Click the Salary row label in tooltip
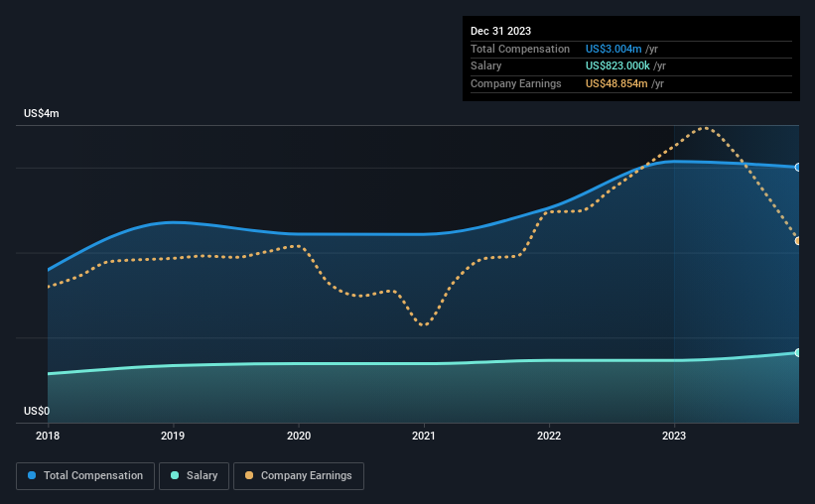This screenshot has width=815, height=504. [486, 66]
